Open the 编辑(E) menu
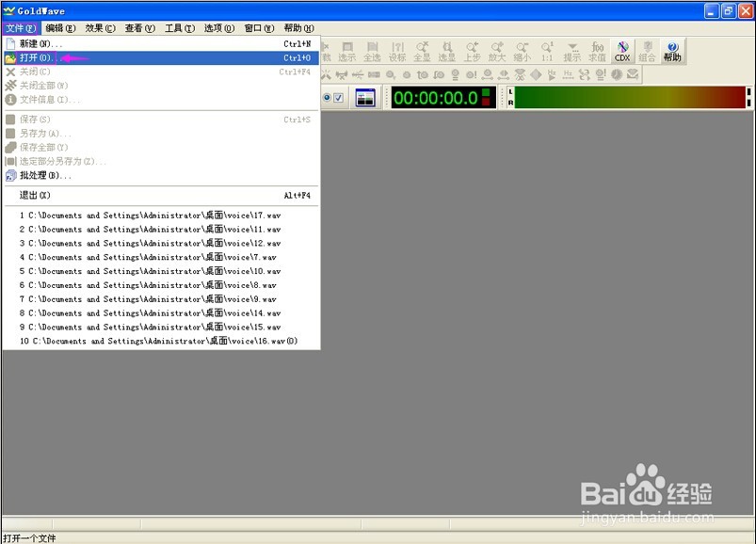756x544 pixels. coord(61,28)
